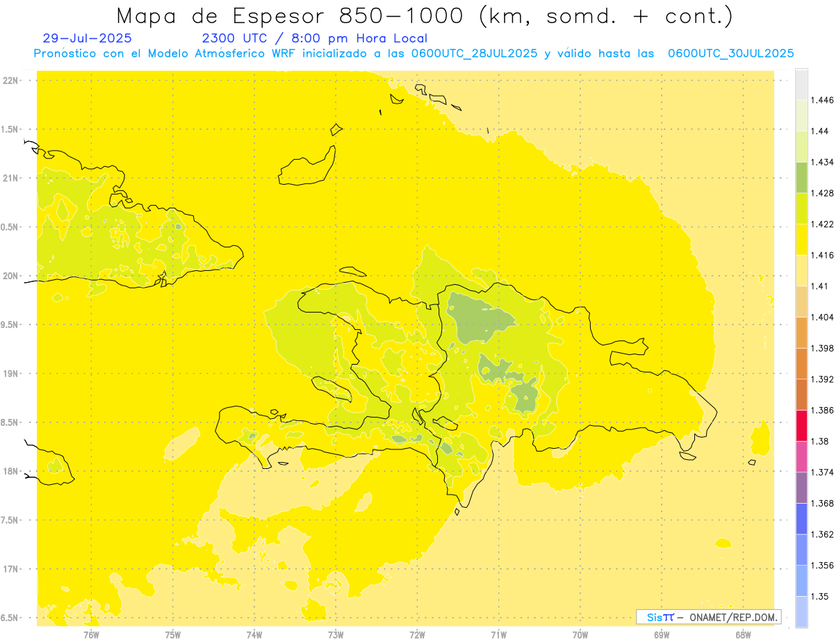Click the '2300 UTC / 8:00 pm Hora Local' text
Viewport: 834px width, 644px height.
[315, 38]
